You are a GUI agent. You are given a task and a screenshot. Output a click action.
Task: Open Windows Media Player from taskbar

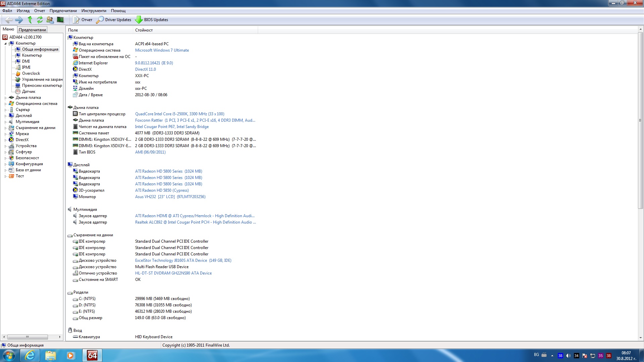pyautogui.click(x=70, y=355)
